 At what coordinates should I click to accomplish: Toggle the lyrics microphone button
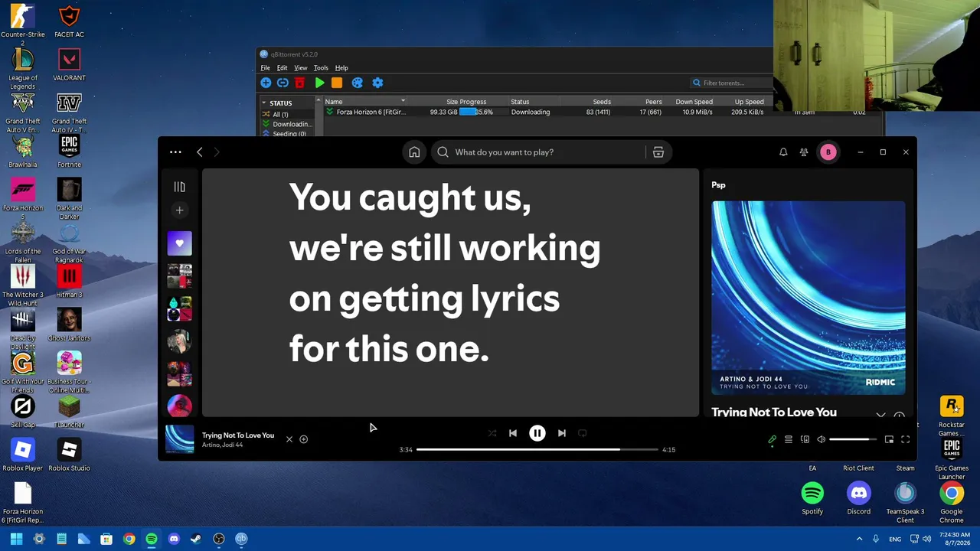click(772, 439)
